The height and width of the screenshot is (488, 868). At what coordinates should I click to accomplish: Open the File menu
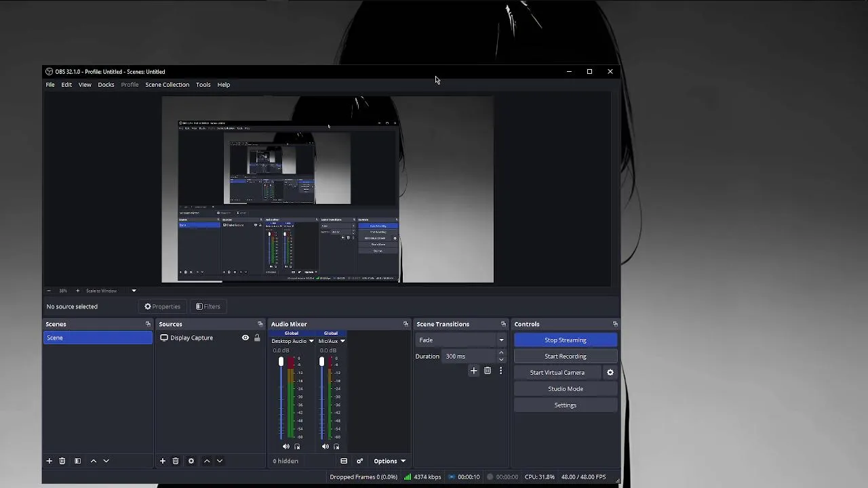[x=50, y=85]
